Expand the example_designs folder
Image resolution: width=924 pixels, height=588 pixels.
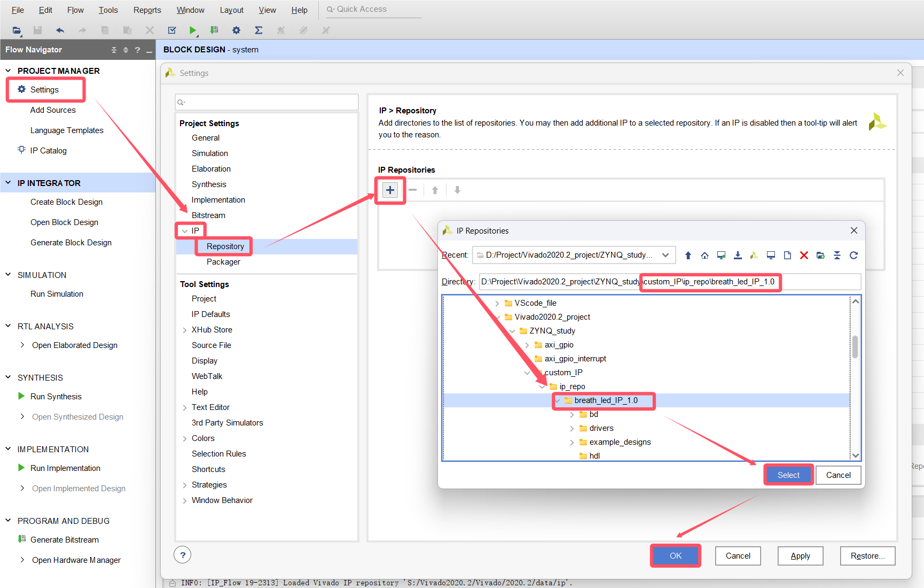coord(572,443)
